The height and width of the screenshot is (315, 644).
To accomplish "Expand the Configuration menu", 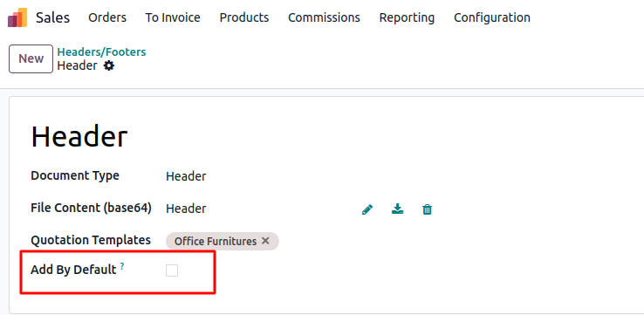I will pos(491,17).
